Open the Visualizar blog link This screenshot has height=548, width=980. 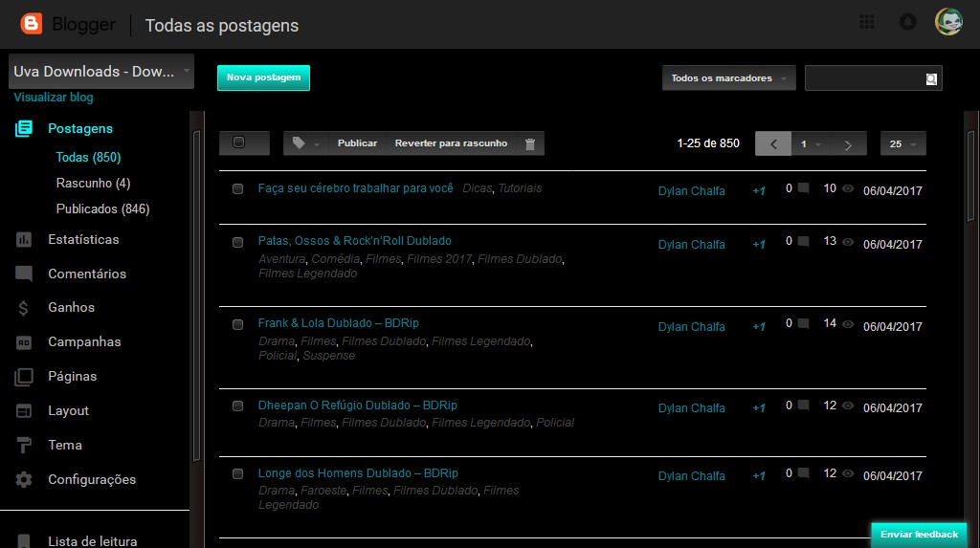[x=54, y=98]
